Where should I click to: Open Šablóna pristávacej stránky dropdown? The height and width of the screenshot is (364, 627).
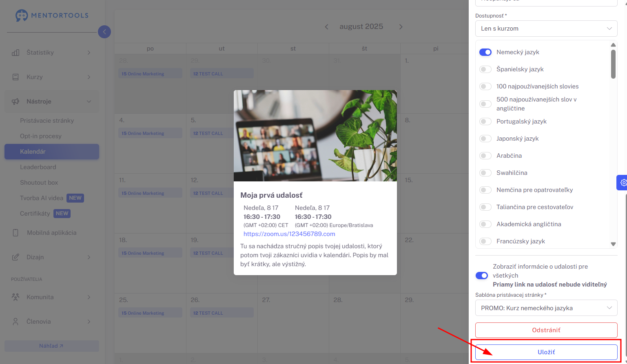coord(546,308)
